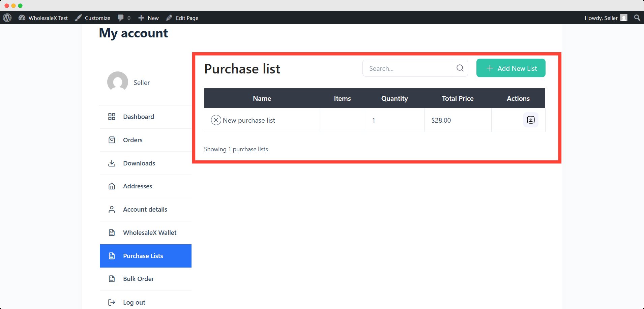This screenshot has height=309, width=644.
Task: Click the Orders shopping bag icon
Action: [112, 140]
